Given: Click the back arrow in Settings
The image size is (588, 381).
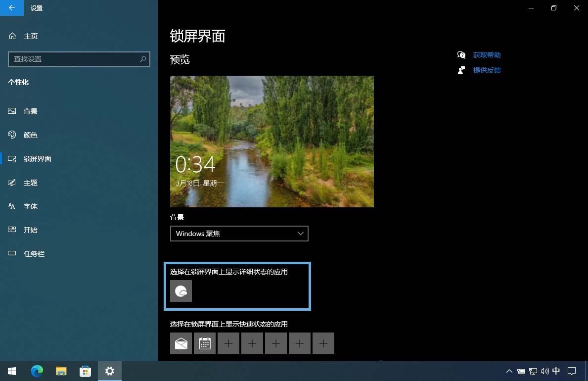Looking at the screenshot, I should click(12, 8).
